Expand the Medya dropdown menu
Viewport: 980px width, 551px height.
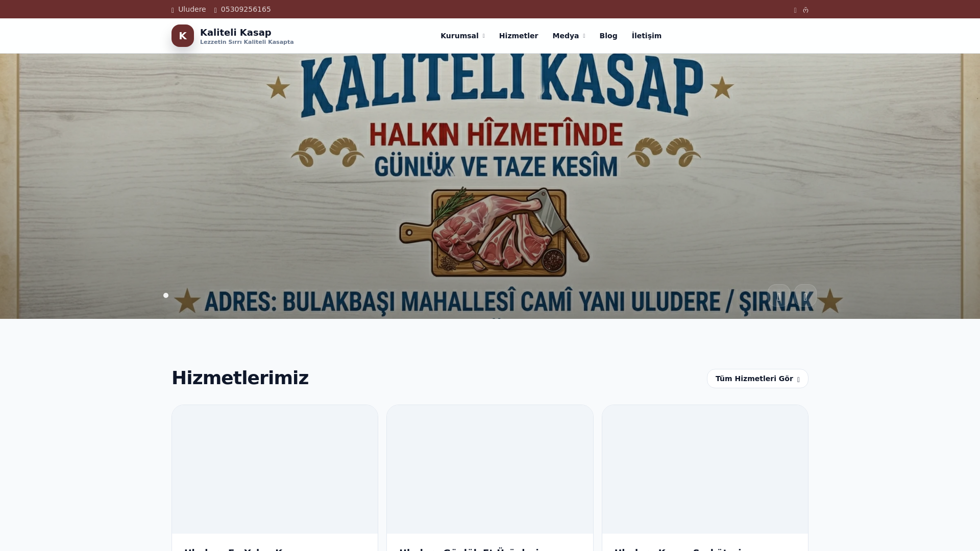tap(569, 36)
